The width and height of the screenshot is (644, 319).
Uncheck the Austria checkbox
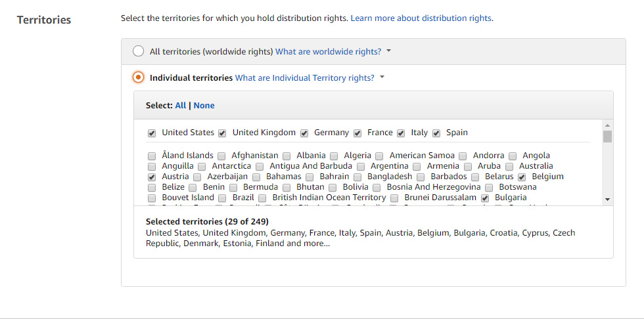(152, 177)
